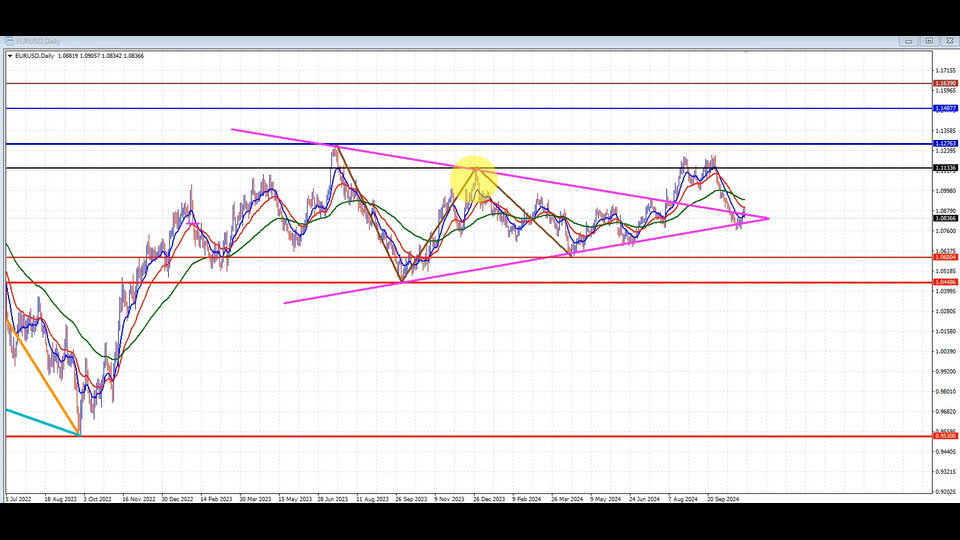This screenshot has height=540, width=960.
Task: Click the 26 Mar 2024 date label
Action: click(567, 499)
